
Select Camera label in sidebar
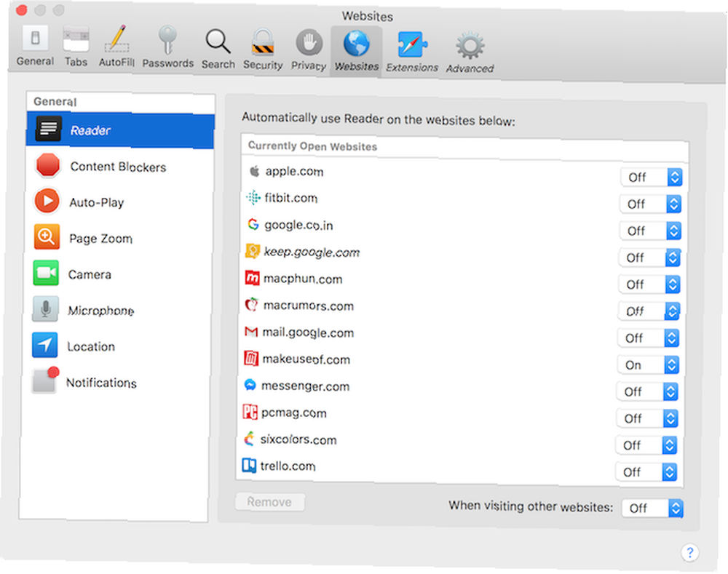[90, 275]
